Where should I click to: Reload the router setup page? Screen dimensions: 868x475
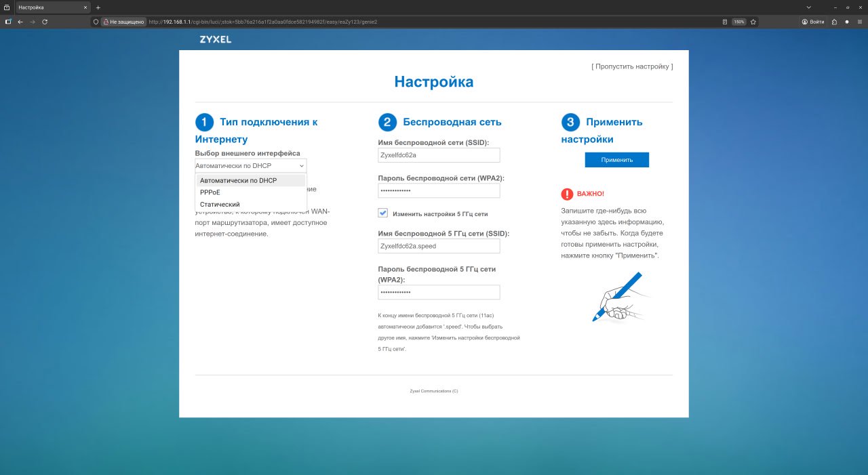pyautogui.click(x=45, y=22)
